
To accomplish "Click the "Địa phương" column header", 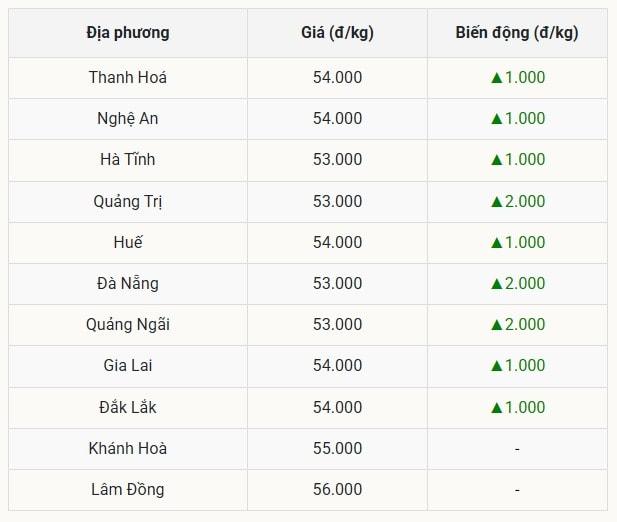I will coord(128,33).
